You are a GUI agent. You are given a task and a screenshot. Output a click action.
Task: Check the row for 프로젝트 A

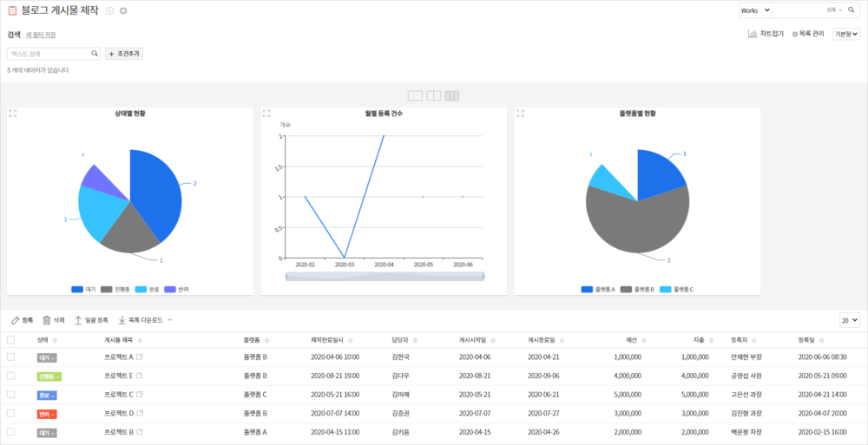point(10,357)
